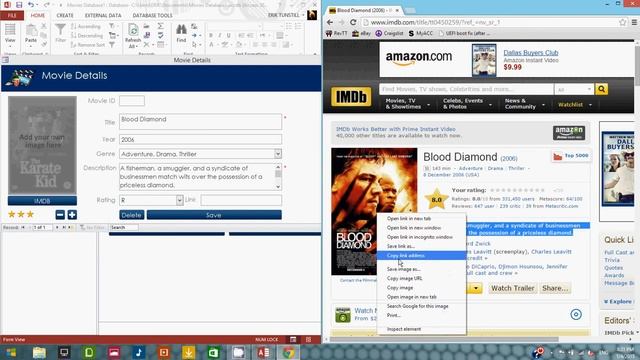Click the plus rating button under the poster
The image size is (640, 360).
(72, 215)
